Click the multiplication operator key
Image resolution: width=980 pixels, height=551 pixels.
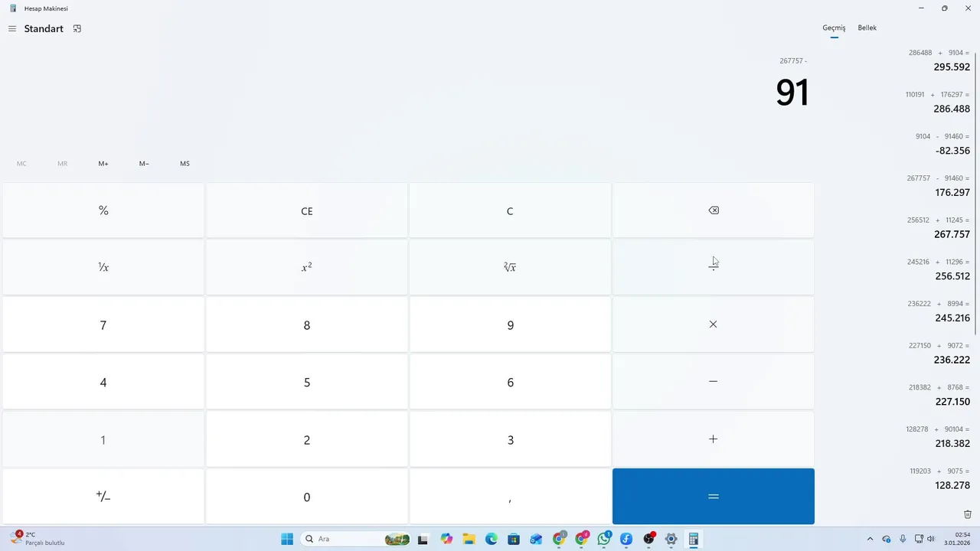click(x=714, y=324)
